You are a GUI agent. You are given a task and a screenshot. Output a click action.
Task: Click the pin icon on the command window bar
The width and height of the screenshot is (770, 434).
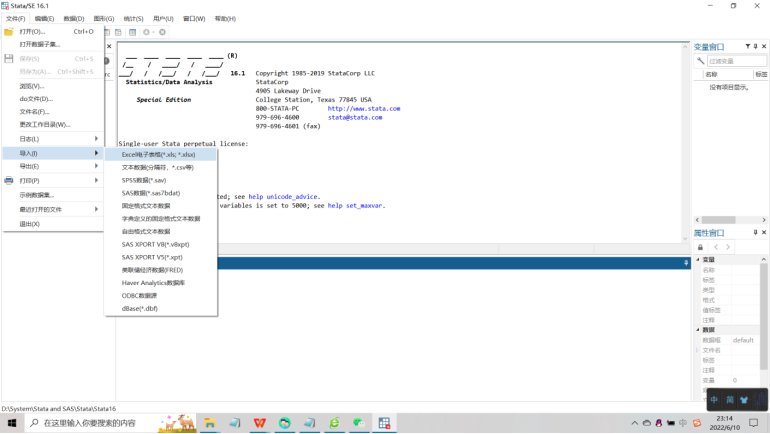(x=686, y=263)
